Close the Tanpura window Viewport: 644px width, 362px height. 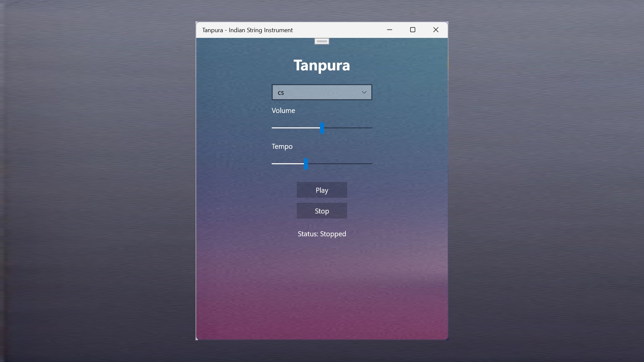[436, 30]
